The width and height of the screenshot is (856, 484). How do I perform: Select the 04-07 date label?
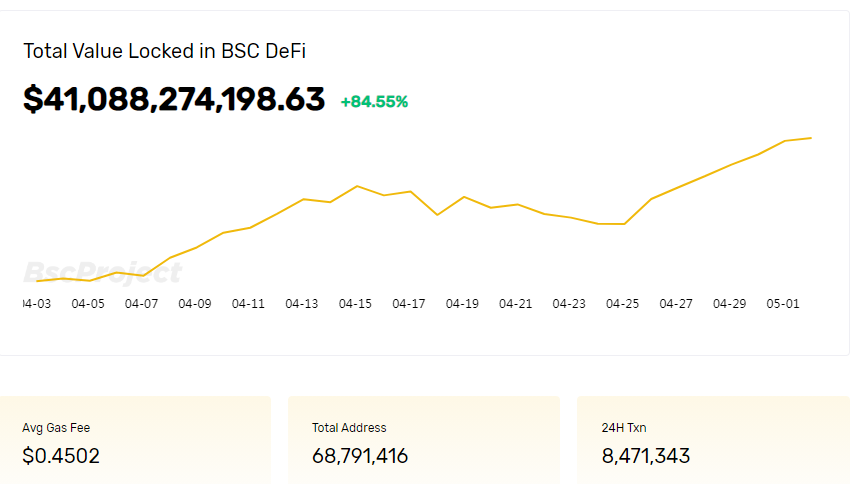pos(141,304)
